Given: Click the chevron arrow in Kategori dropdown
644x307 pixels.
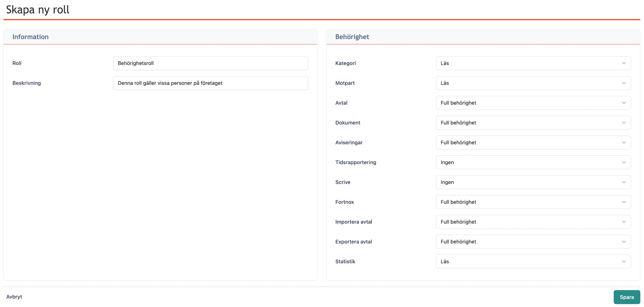Looking at the screenshot, I should pyautogui.click(x=624, y=63).
